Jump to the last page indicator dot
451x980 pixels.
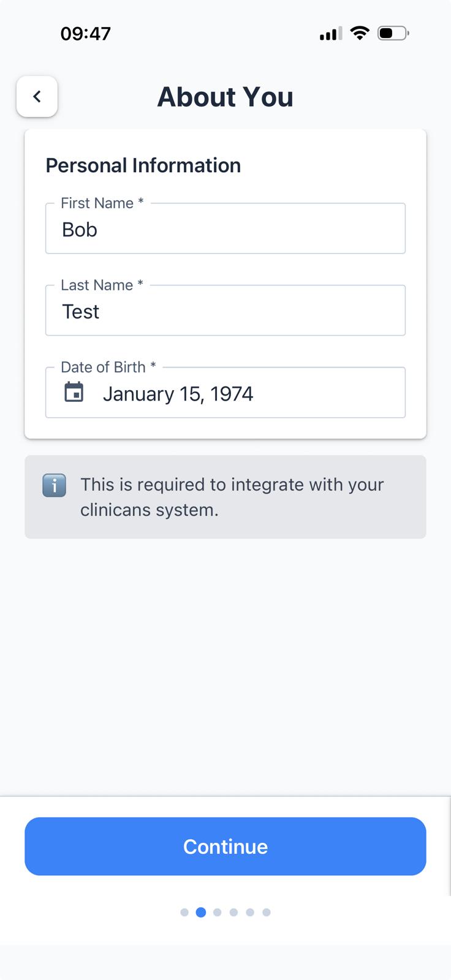click(x=267, y=913)
